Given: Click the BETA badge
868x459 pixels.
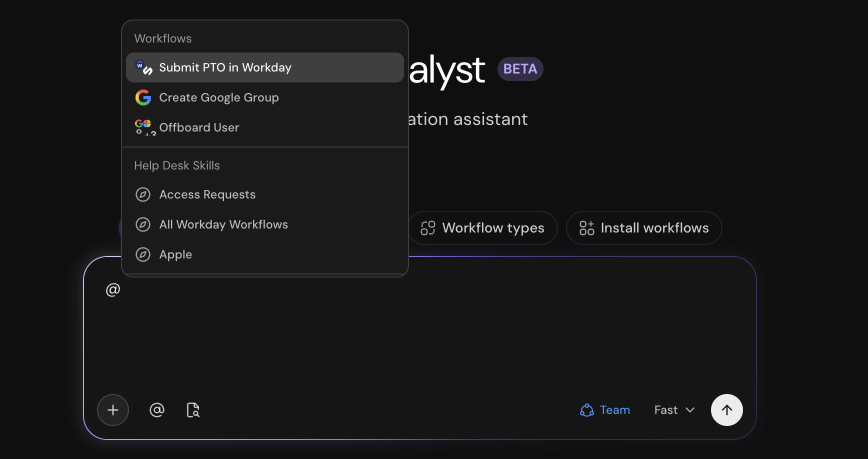Looking at the screenshot, I should coord(520,69).
